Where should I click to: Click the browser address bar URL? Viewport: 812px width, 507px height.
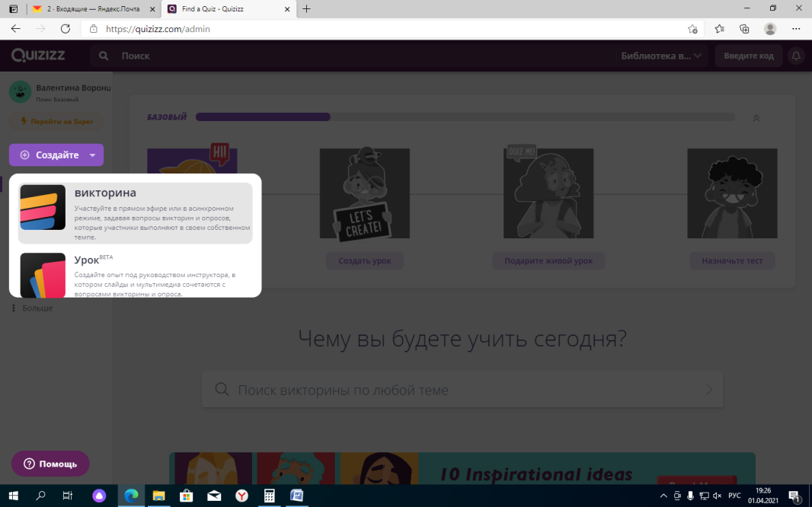[x=158, y=29]
